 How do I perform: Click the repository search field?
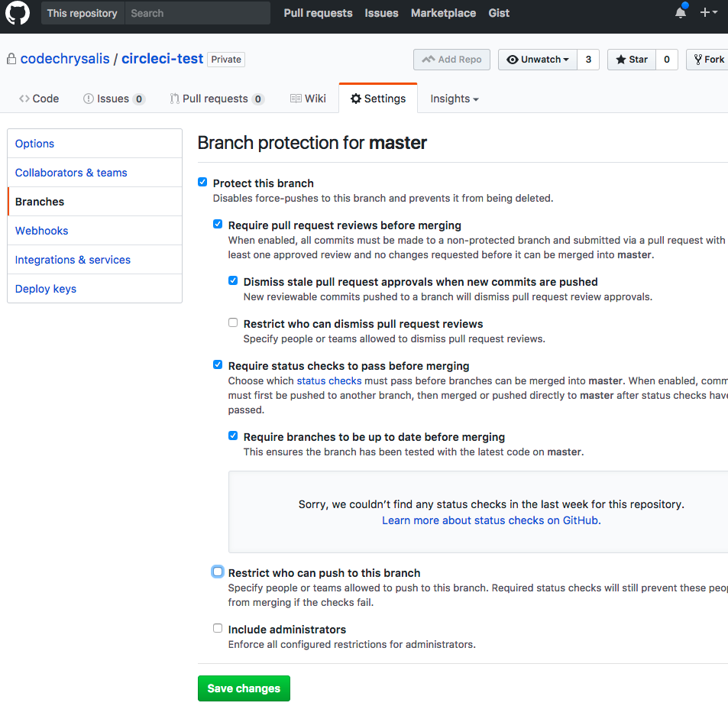tap(197, 13)
